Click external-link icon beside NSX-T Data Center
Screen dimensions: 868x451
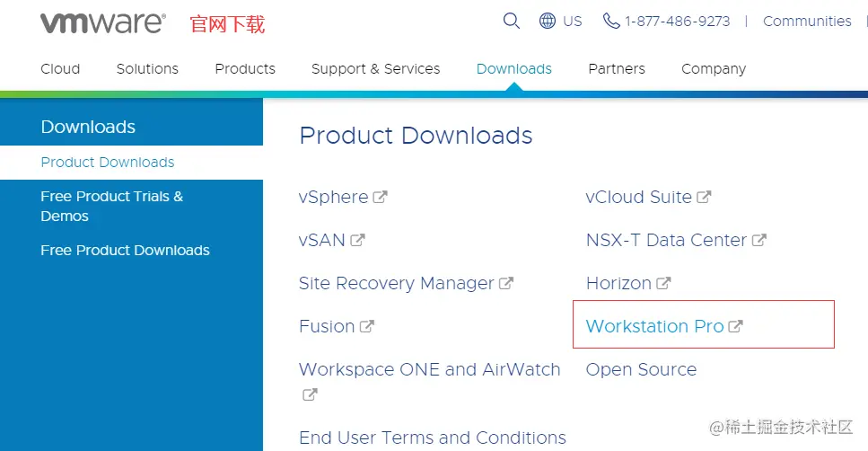(759, 240)
